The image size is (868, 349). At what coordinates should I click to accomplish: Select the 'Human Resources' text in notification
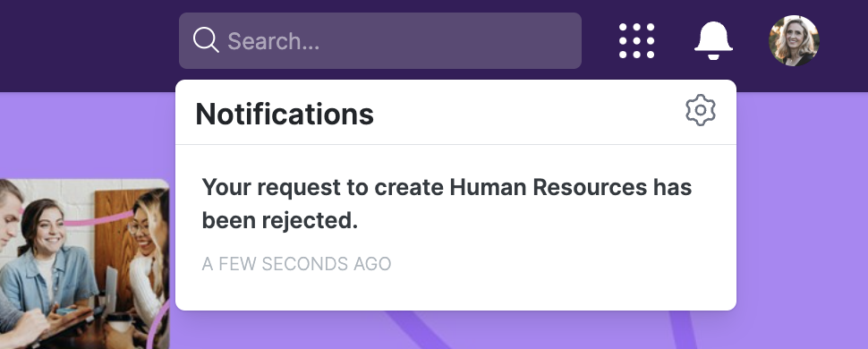coord(543,187)
